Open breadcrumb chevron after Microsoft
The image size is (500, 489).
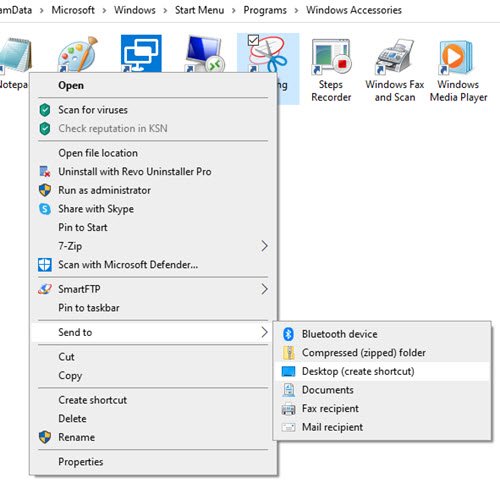(104, 10)
